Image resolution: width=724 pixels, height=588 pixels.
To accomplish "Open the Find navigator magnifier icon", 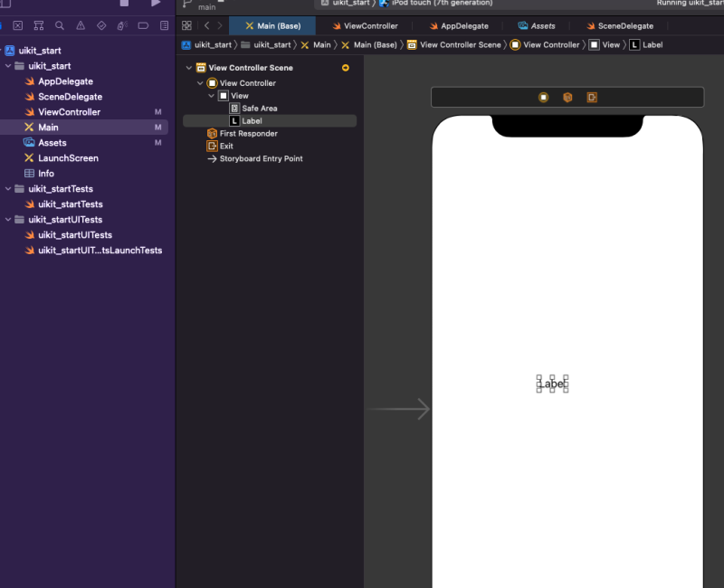I will point(60,26).
